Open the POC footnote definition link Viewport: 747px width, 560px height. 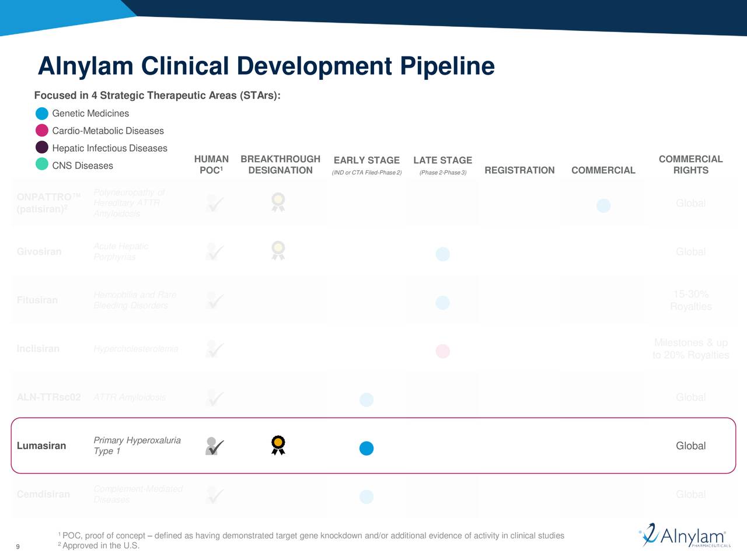pyautogui.click(x=310, y=535)
